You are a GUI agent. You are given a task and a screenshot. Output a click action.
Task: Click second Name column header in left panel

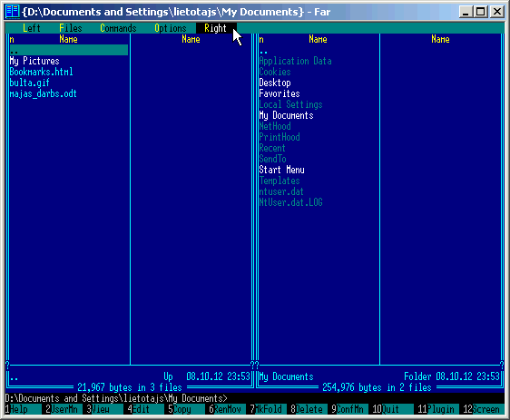point(191,39)
